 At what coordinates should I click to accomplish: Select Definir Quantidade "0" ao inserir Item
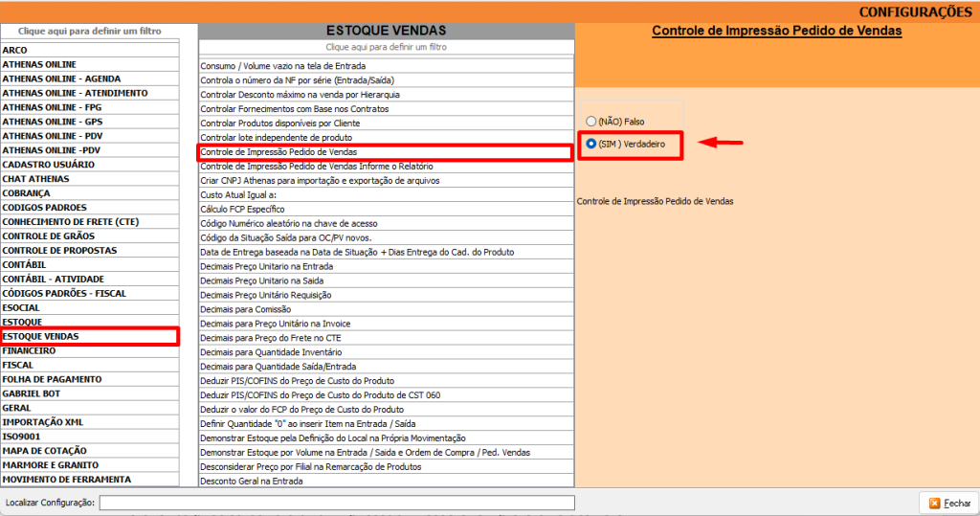[387, 424]
